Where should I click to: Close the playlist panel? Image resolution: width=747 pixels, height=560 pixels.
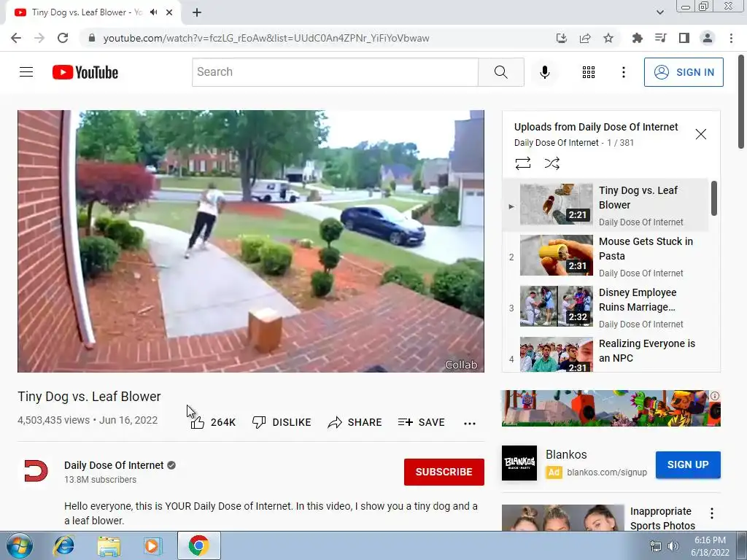(x=700, y=134)
